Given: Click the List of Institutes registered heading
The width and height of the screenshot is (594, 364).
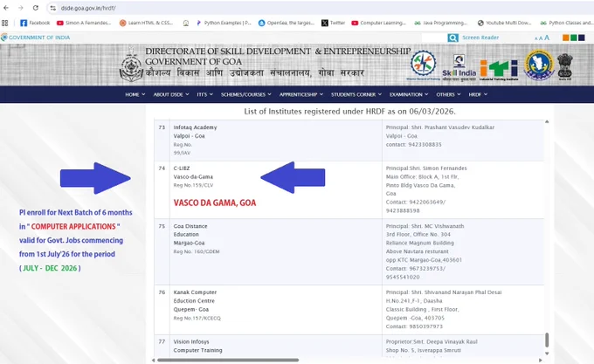Looking at the screenshot, I should (349, 112).
